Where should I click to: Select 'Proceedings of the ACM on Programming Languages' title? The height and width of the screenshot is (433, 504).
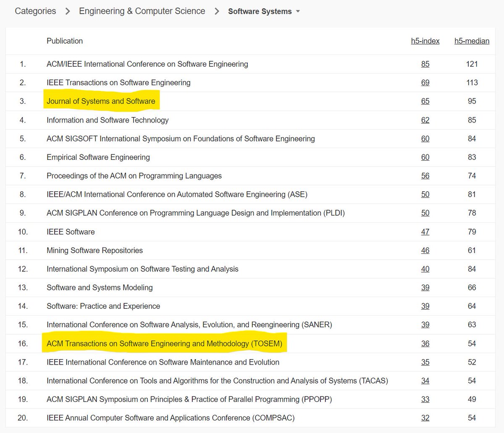click(x=134, y=176)
